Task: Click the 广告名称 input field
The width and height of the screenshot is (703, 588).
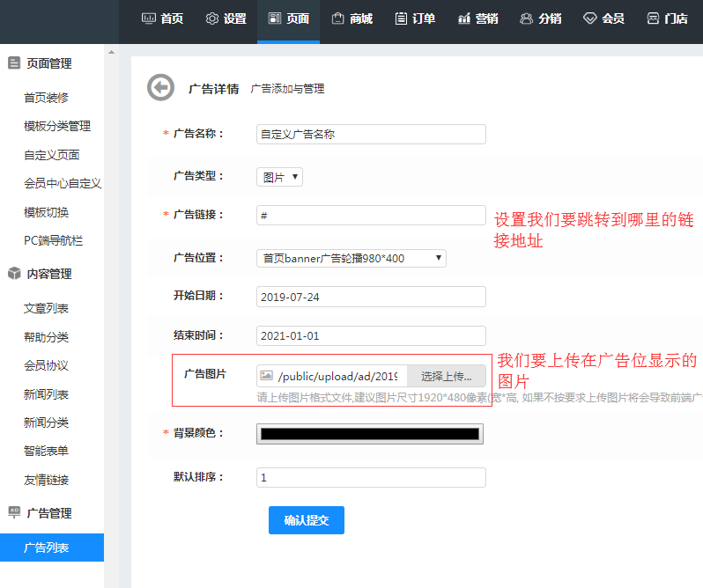Action: coord(371,135)
